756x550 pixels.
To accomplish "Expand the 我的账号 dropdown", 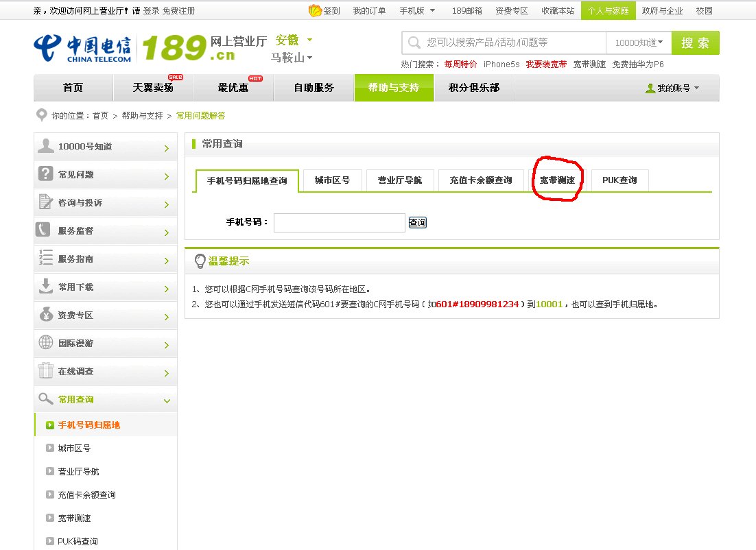I will click(x=674, y=87).
